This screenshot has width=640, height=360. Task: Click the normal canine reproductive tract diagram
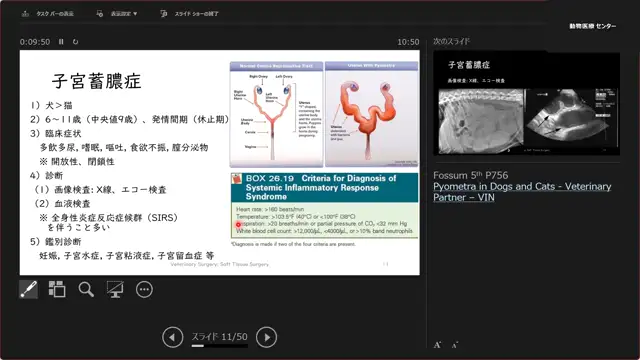pyautogui.click(x=276, y=114)
